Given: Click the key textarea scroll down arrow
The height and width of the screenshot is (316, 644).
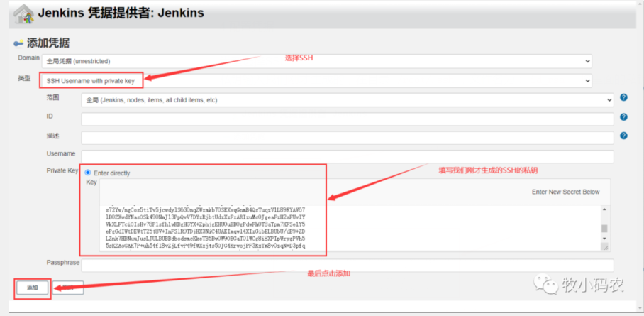Looking at the screenshot, I should (604, 239).
